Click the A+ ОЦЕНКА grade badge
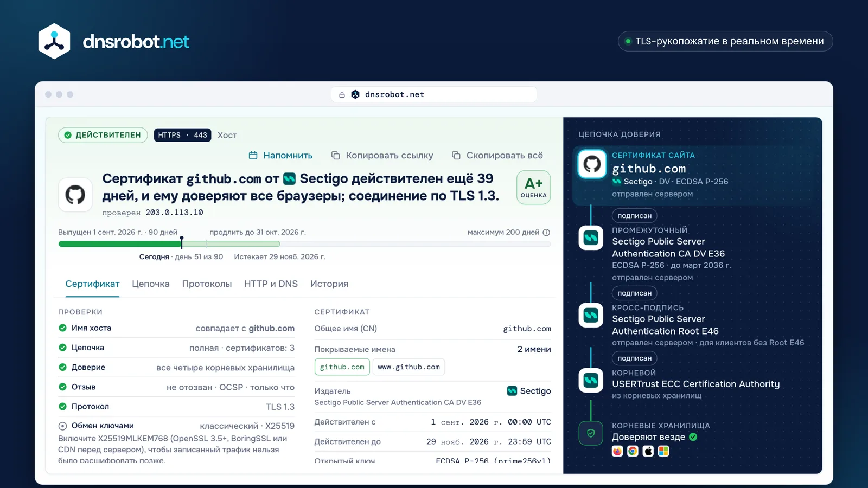This screenshot has height=488, width=868. [x=533, y=188]
